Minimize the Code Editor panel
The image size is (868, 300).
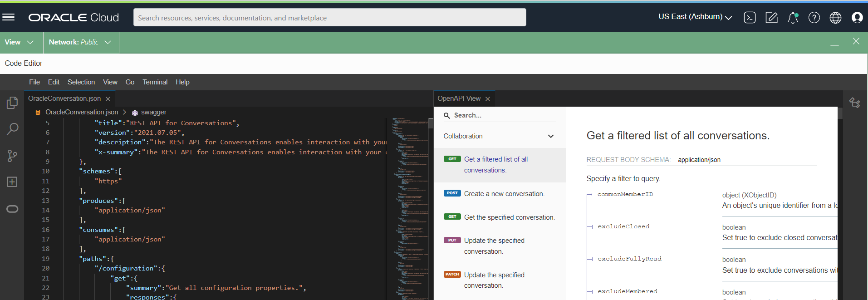[x=834, y=44]
